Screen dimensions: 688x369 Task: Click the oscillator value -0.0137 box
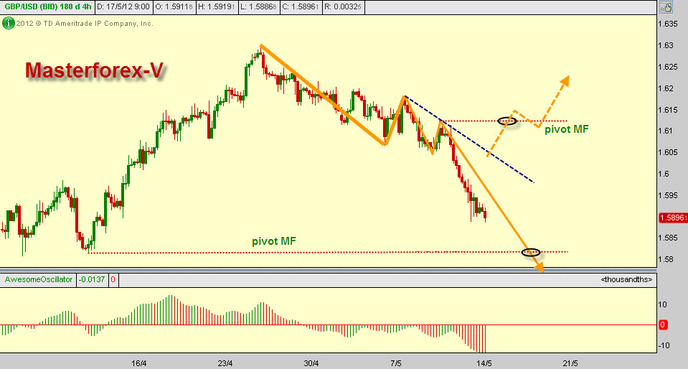tap(92, 279)
